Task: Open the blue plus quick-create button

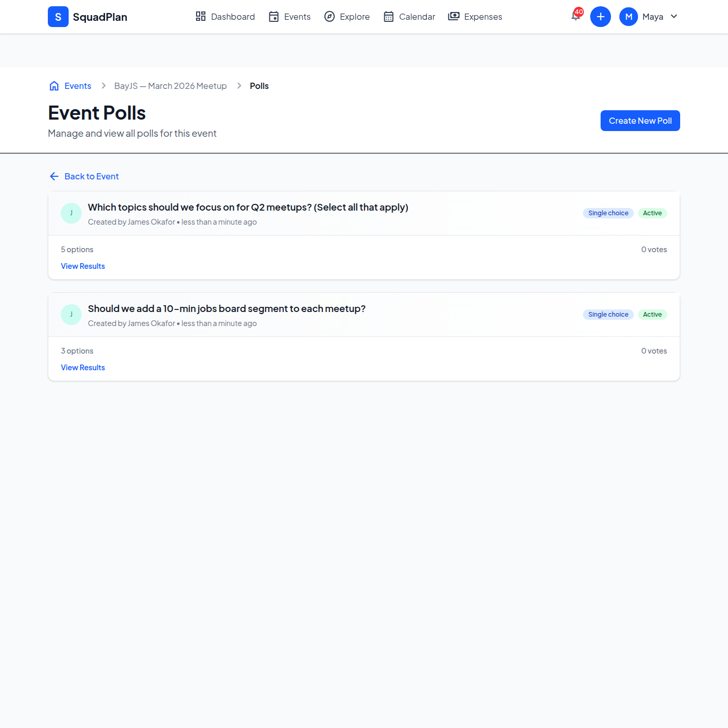Action: (601, 16)
